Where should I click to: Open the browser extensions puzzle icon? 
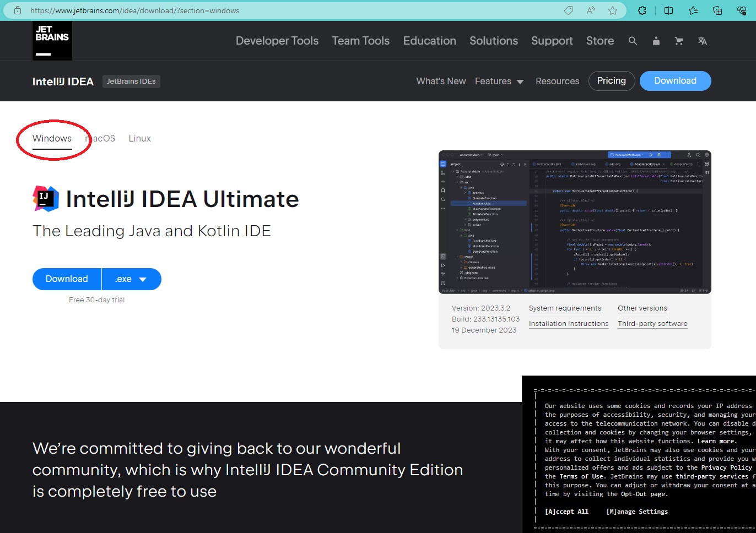pos(642,10)
